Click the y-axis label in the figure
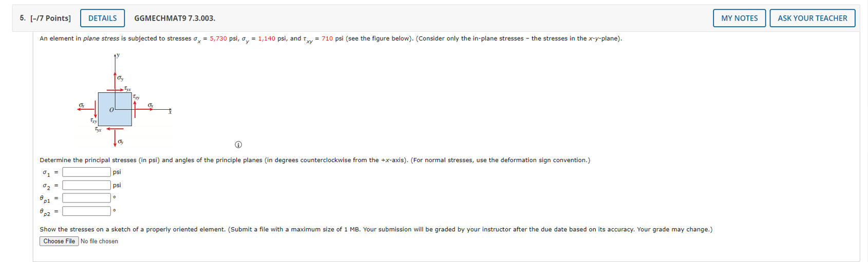 click(118, 54)
